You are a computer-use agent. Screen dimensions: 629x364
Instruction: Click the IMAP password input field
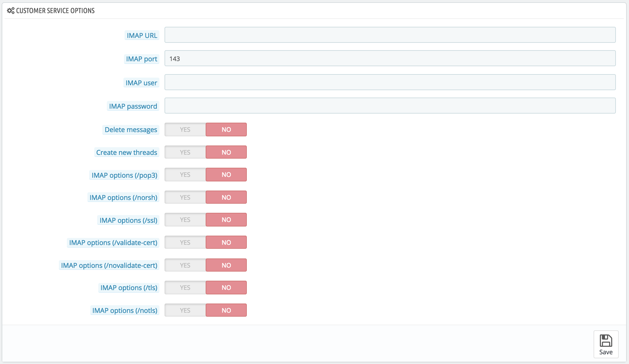390,106
